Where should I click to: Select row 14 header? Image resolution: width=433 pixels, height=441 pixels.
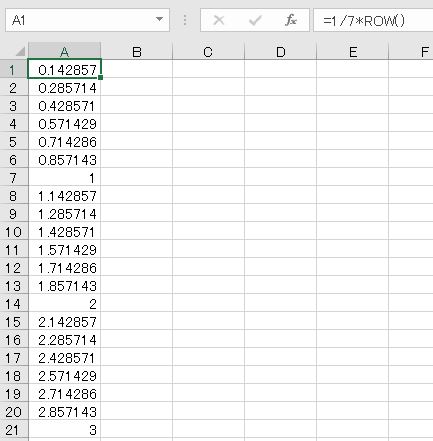pos(14,303)
